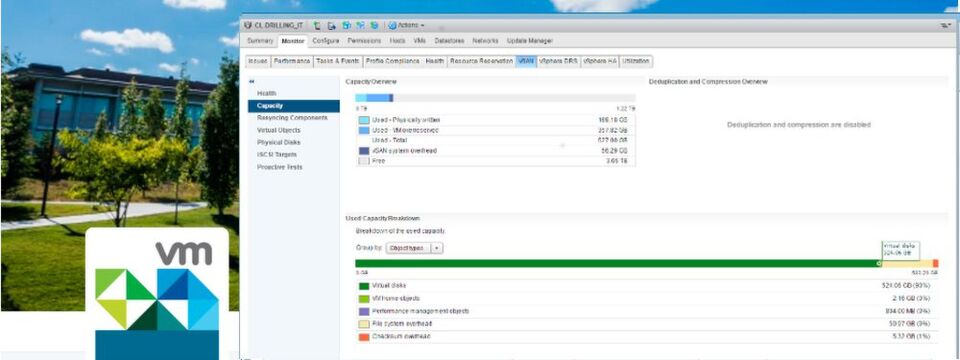Click the File system overhead legend swatch

[x=364, y=324]
